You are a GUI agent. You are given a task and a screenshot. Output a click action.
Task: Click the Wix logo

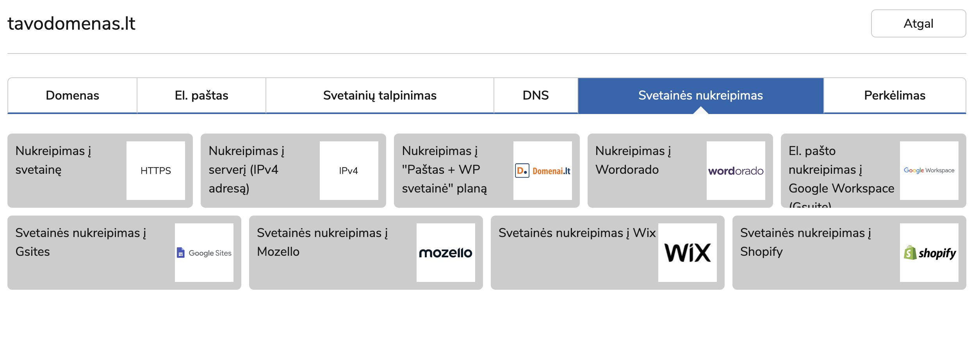687,253
